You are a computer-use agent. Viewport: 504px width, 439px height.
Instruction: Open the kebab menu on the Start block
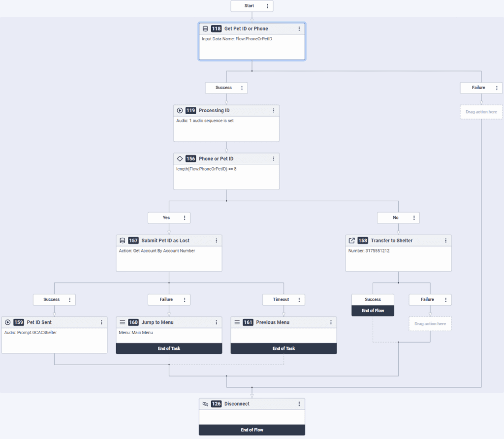click(x=267, y=6)
